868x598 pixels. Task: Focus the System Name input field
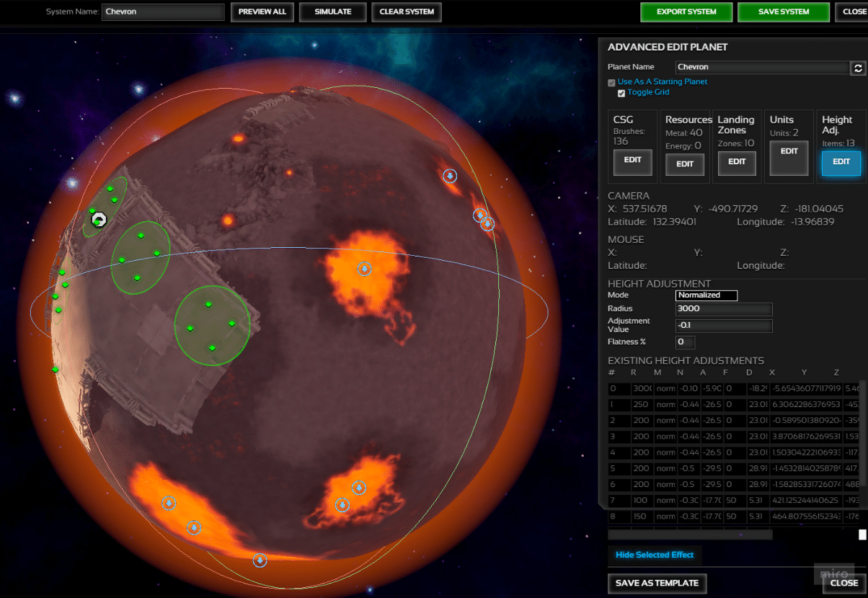pos(163,12)
